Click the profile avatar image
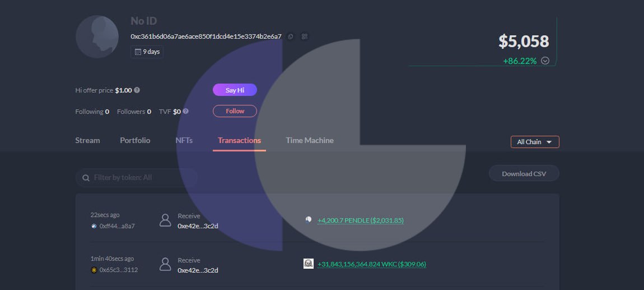644x290 pixels. [x=97, y=37]
